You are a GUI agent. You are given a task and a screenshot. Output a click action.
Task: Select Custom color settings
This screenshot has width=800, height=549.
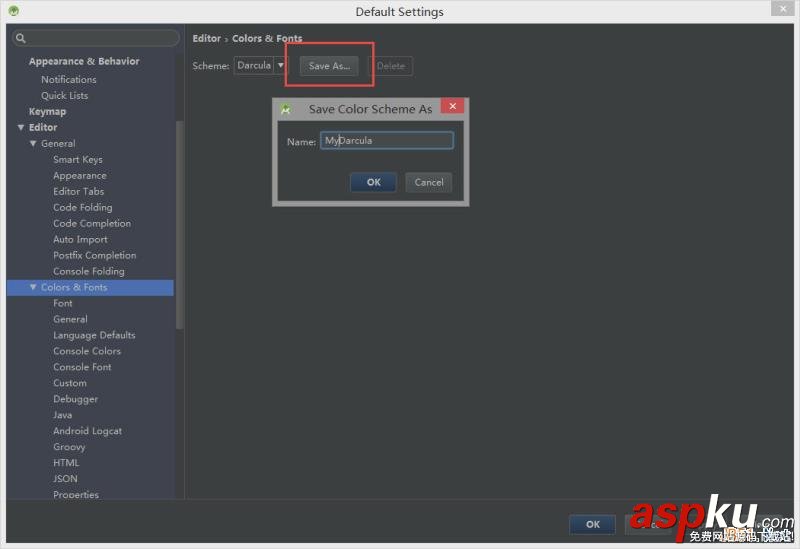[70, 383]
